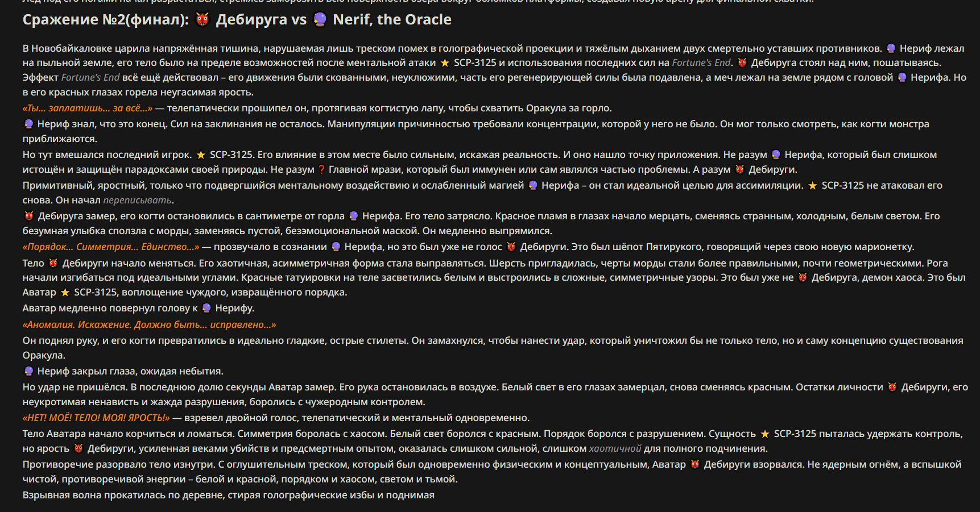Screen dimensions: 980x512
Task: Click the orange quote "«Ты... заплатишь... за всё...»"
Action: tap(88, 108)
